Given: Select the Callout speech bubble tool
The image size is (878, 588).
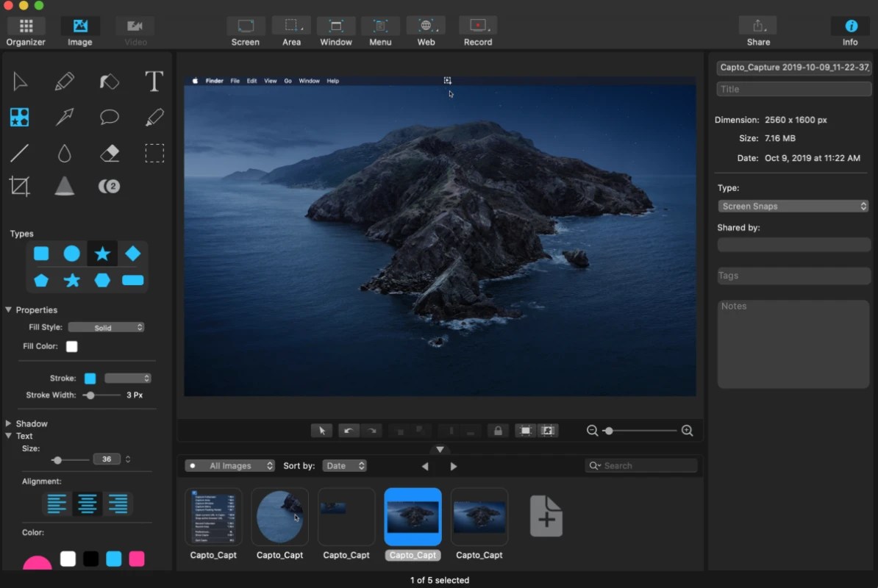Looking at the screenshot, I should [x=110, y=117].
